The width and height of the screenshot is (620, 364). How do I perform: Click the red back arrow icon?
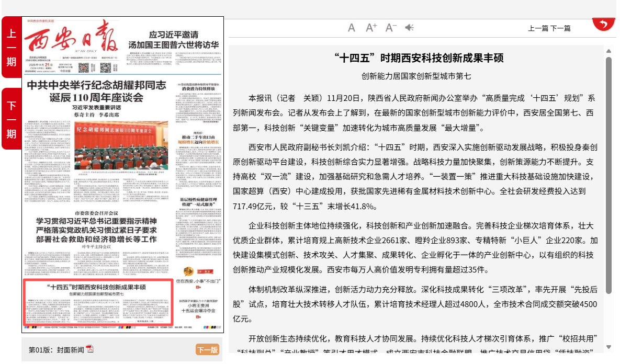(603, 24)
